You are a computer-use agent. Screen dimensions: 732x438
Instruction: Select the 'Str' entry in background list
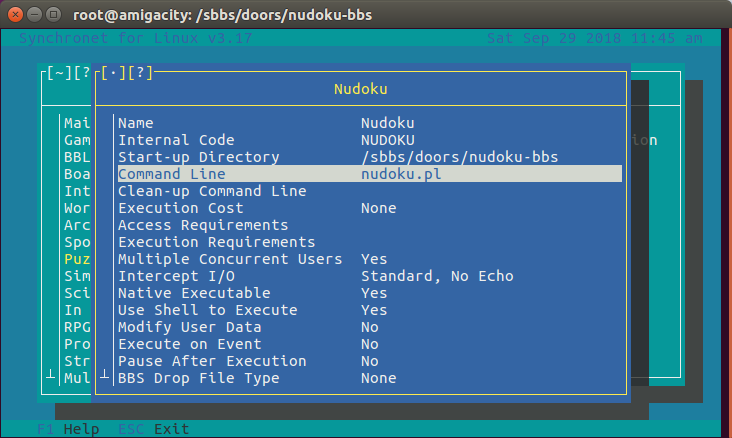77,361
